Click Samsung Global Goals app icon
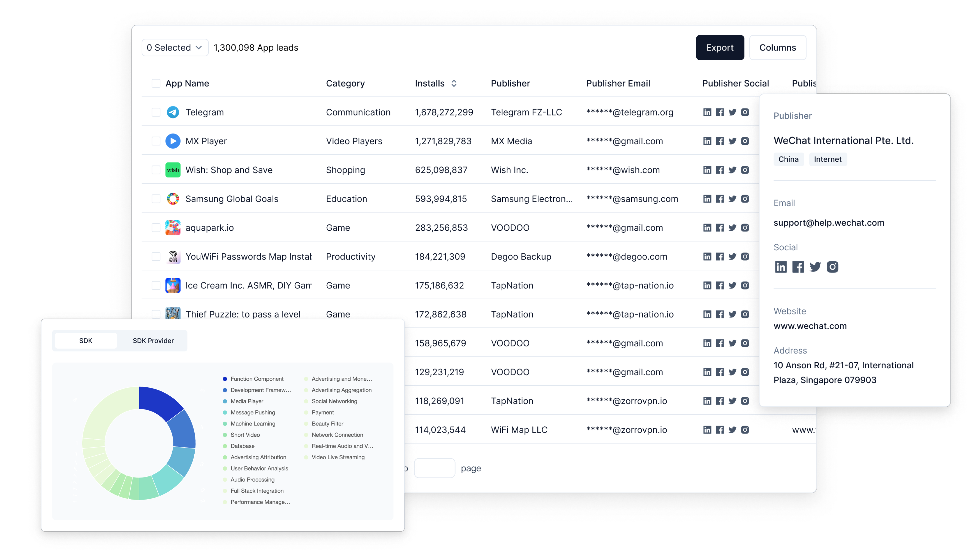 173,199
